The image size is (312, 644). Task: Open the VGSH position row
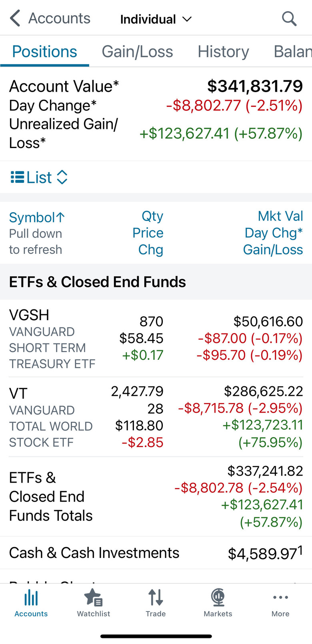point(156,339)
